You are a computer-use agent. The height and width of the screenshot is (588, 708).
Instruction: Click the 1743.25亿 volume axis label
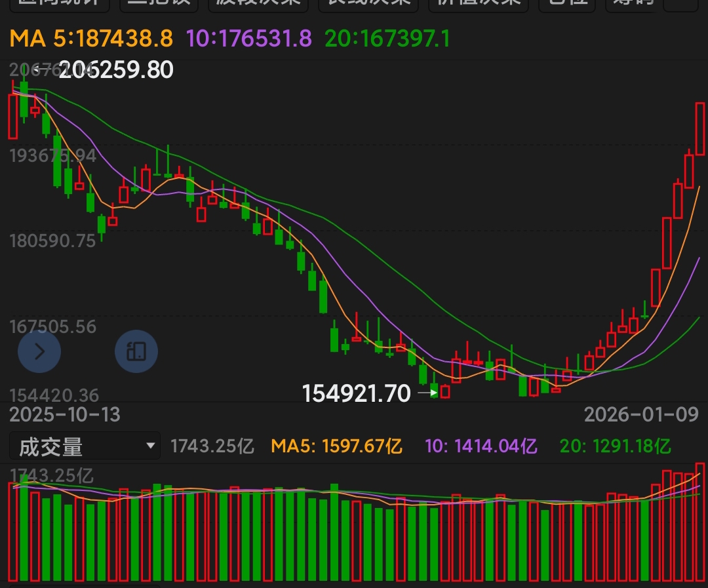pyautogui.click(x=52, y=475)
